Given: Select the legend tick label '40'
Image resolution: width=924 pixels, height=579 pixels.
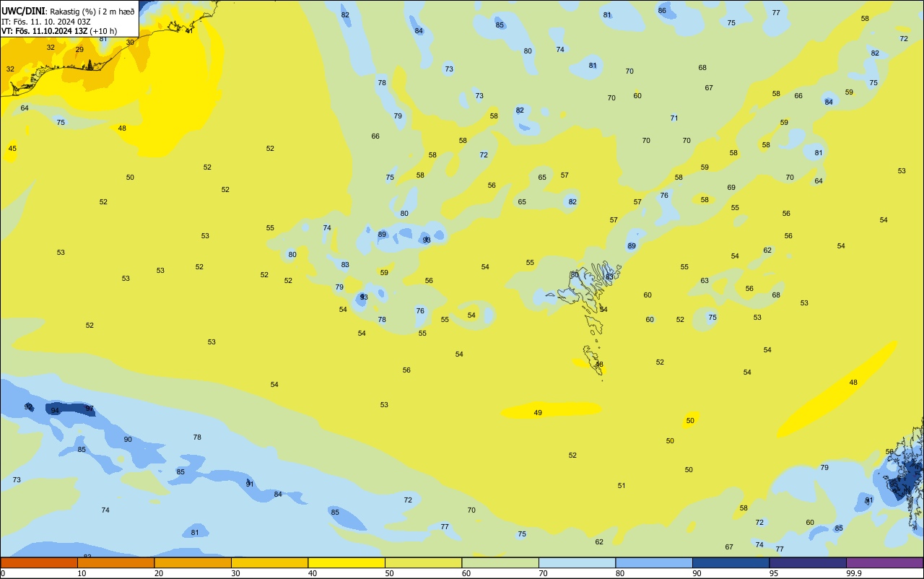Looking at the screenshot, I should 313,573.
